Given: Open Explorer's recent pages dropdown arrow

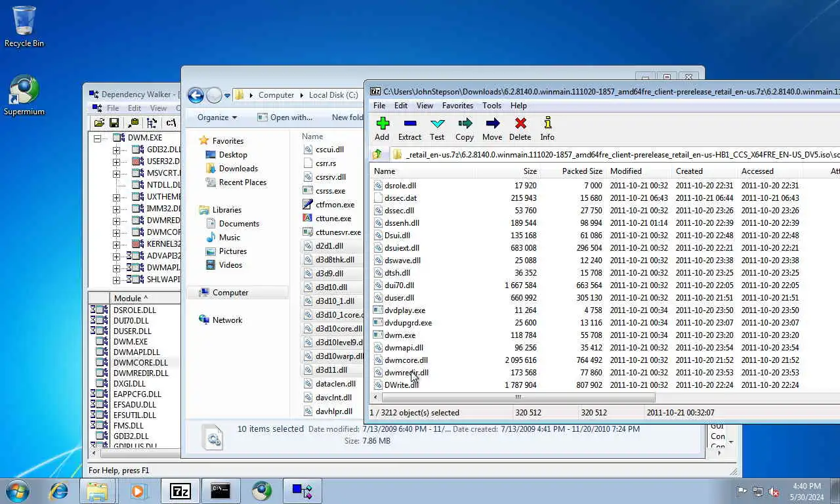Looking at the screenshot, I should coord(227,96).
